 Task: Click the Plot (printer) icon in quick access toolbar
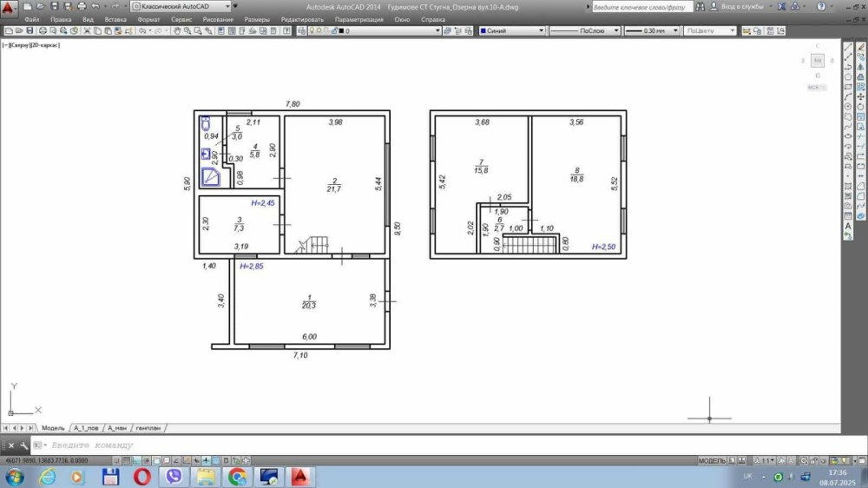pyautogui.click(x=82, y=6)
